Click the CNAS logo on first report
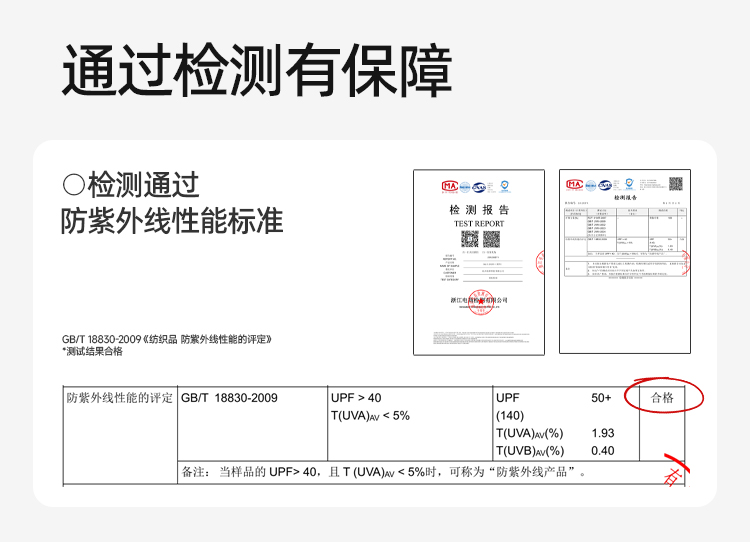The image size is (750, 542). click(x=479, y=186)
